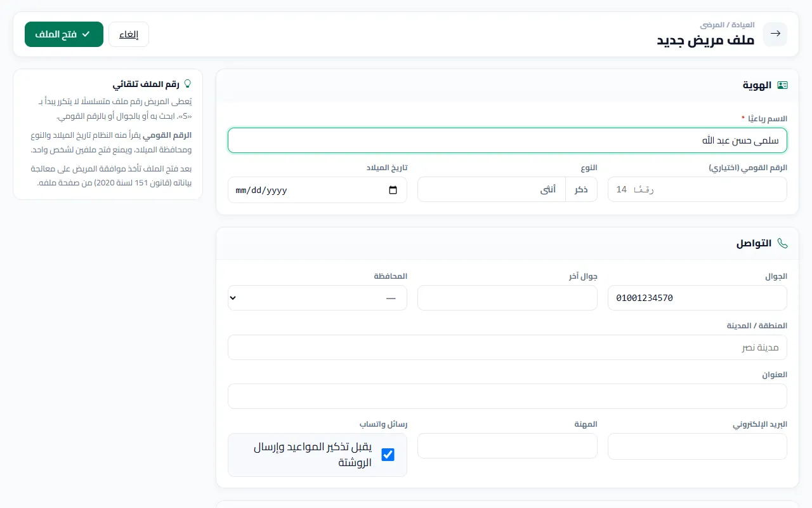Screen dimensions: 812x508
Task: Click the العيادة / المرضى breadcrumb
Action: tap(727, 25)
